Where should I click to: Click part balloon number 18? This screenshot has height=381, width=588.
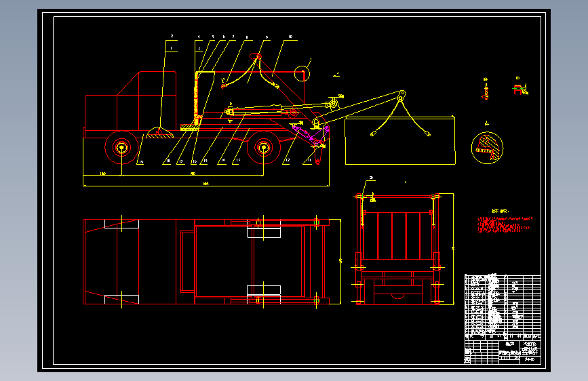pyautogui.click(x=168, y=161)
